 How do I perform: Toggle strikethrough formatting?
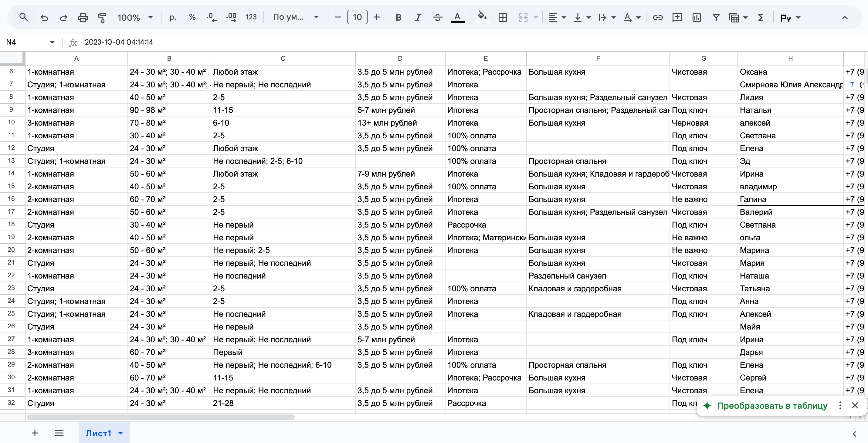[x=437, y=17]
